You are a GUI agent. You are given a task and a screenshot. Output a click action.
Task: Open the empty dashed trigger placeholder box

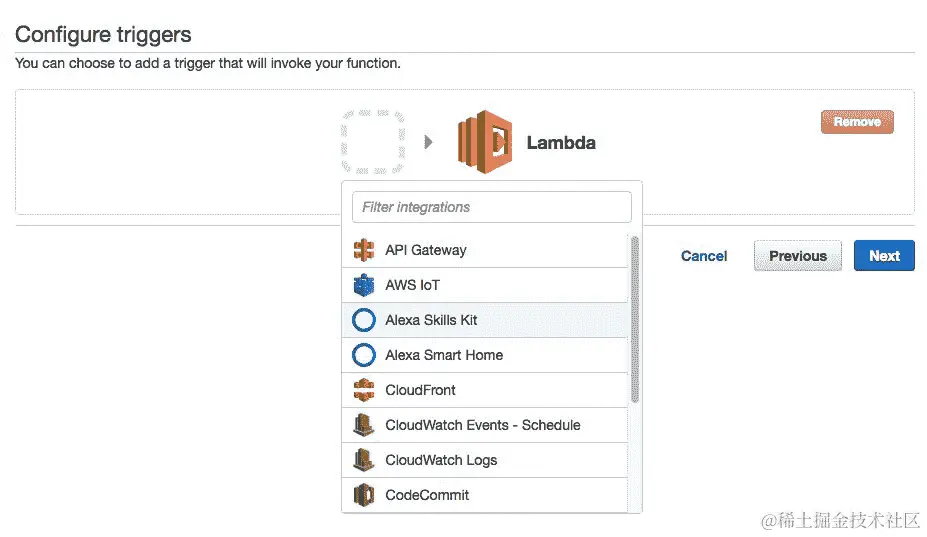tap(373, 142)
